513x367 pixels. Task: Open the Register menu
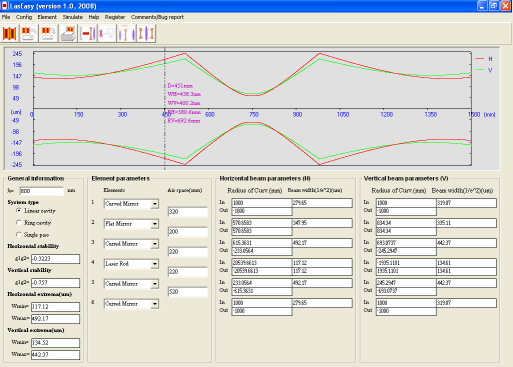[x=115, y=17]
